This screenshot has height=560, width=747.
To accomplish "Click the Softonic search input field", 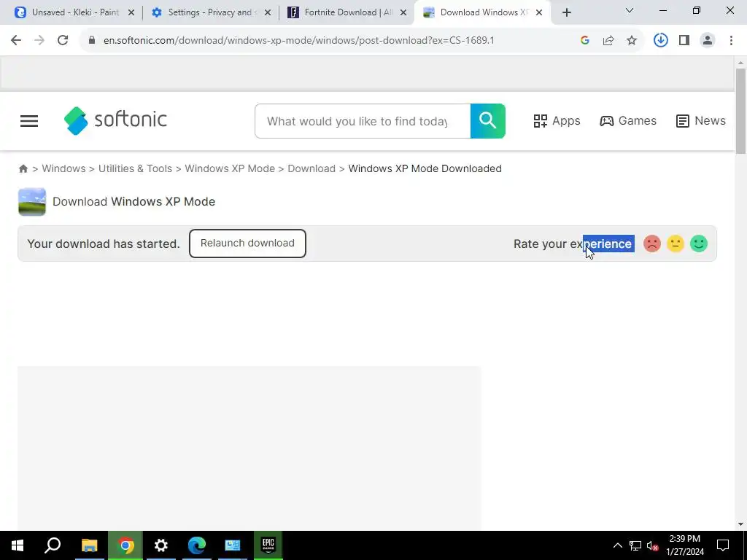I will [x=363, y=121].
